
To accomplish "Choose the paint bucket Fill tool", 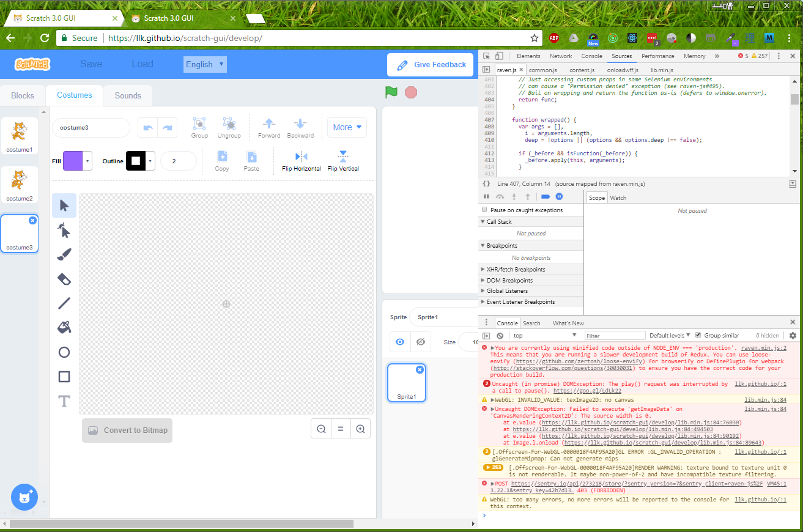I will (64, 327).
